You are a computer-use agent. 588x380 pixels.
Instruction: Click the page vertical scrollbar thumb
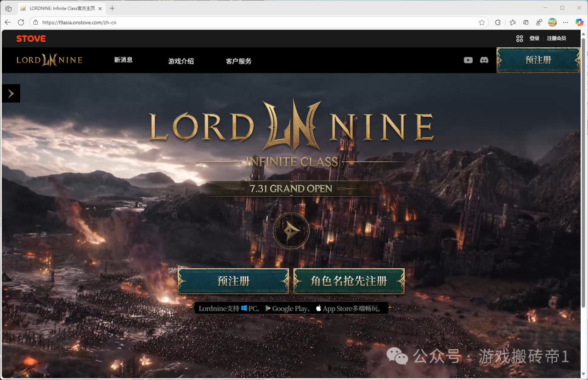coord(584,172)
